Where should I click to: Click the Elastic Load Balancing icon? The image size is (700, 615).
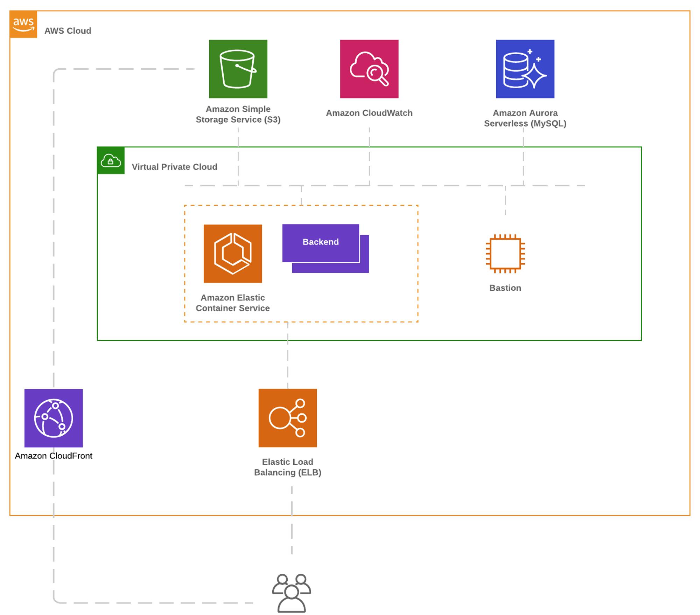click(x=287, y=418)
